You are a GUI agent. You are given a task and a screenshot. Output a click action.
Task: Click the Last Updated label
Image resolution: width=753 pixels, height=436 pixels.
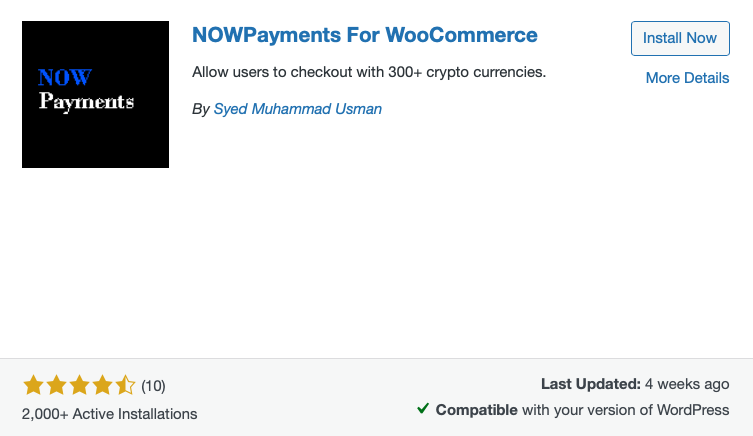tap(590, 383)
